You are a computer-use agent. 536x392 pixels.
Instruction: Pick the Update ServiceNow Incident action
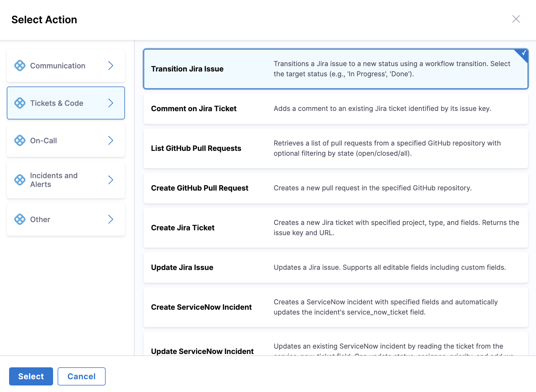(336, 344)
